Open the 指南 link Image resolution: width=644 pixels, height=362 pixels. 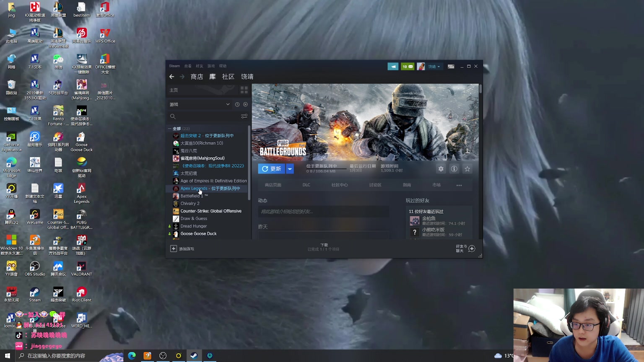coord(407,185)
